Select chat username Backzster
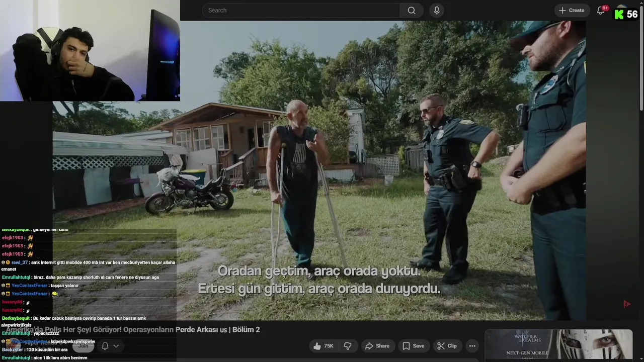The width and height of the screenshot is (644, 362). [x=13, y=349]
